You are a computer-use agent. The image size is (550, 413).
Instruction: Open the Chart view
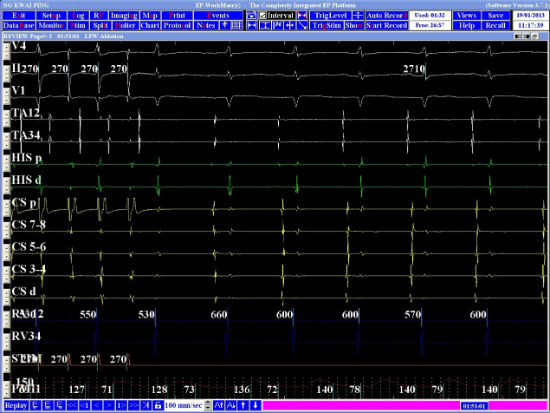point(150,26)
